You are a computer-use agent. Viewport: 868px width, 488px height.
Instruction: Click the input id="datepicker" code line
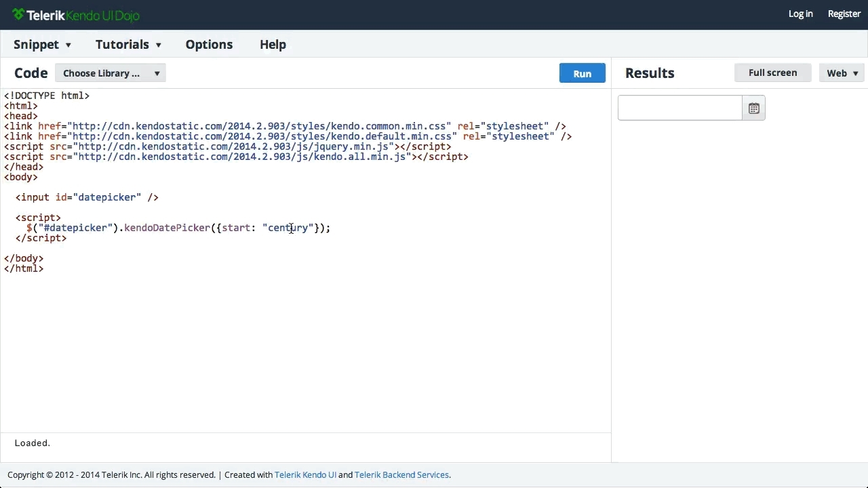pyautogui.click(x=87, y=197)
